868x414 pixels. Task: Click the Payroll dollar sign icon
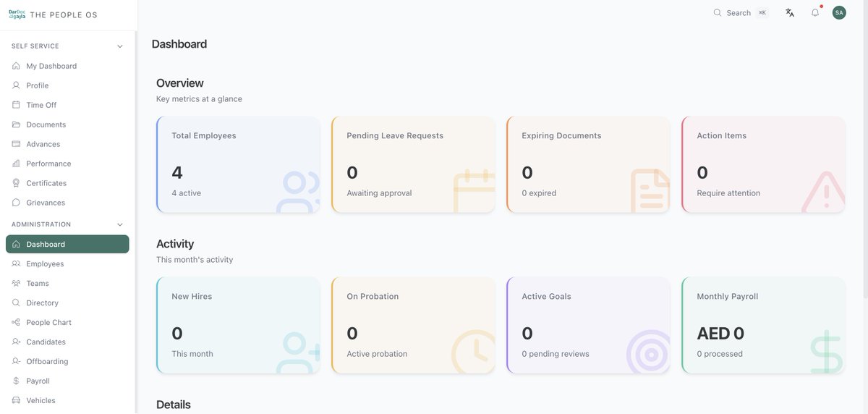coord(16,381)
